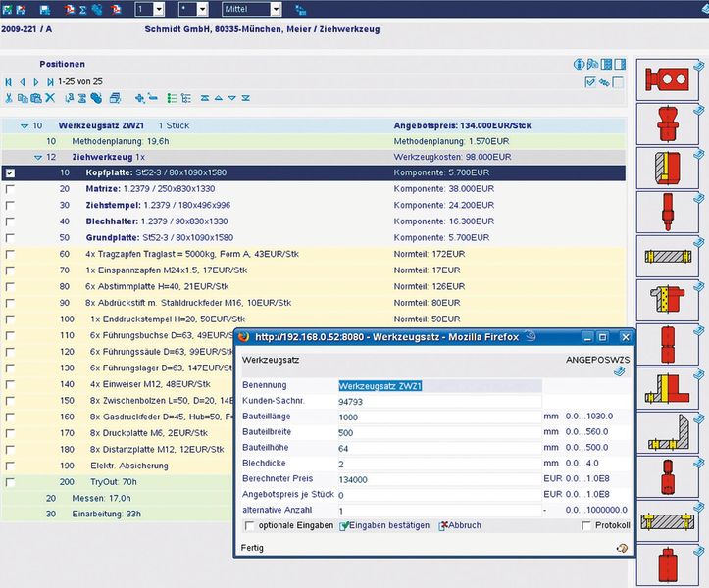Viewport: 709px width, 588px height.
Task: Click the scissors cut icon in Positionen toolbar
Action: coord(10,98)
